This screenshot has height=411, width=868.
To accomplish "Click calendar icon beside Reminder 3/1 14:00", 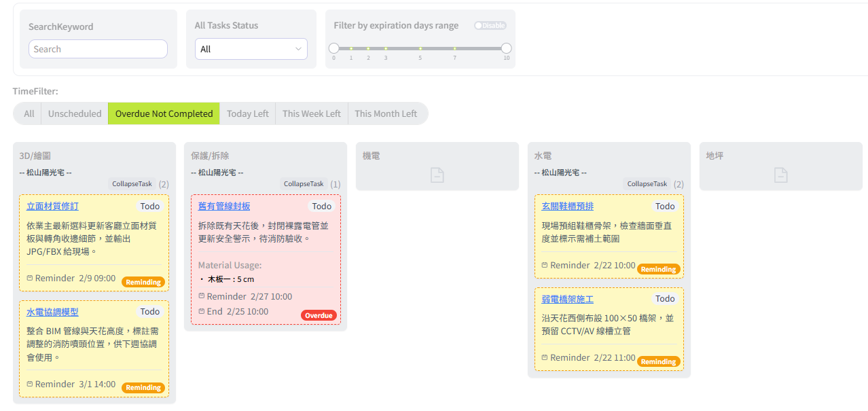I will 29,385.
